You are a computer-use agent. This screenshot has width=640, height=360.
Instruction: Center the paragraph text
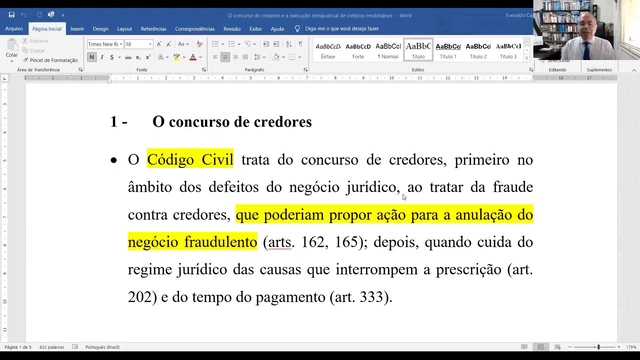(x=225, y=58)
